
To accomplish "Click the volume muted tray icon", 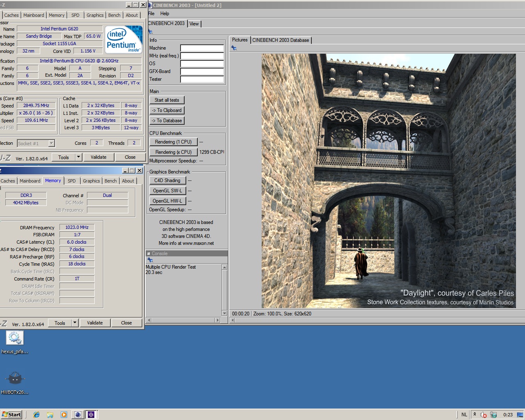I will pos(484,415).
